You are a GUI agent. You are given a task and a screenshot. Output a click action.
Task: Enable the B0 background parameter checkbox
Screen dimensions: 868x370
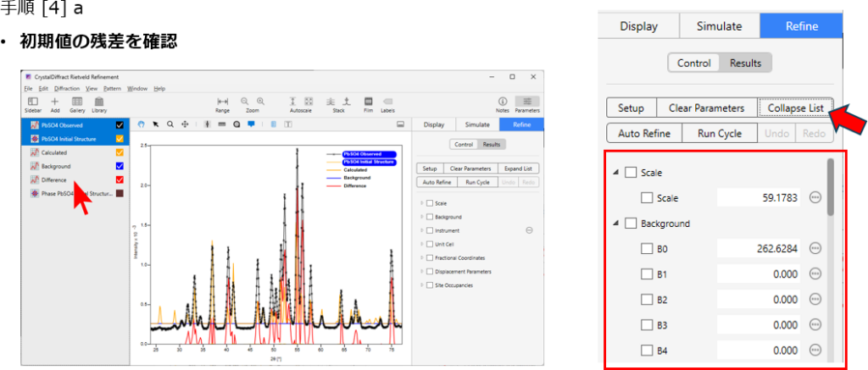click(648, 249)
